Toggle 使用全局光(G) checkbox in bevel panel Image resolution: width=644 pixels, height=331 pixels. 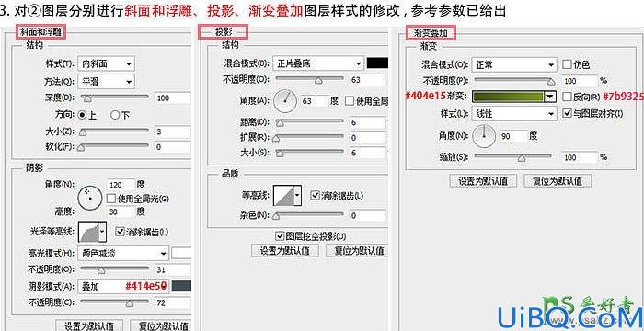111,199
